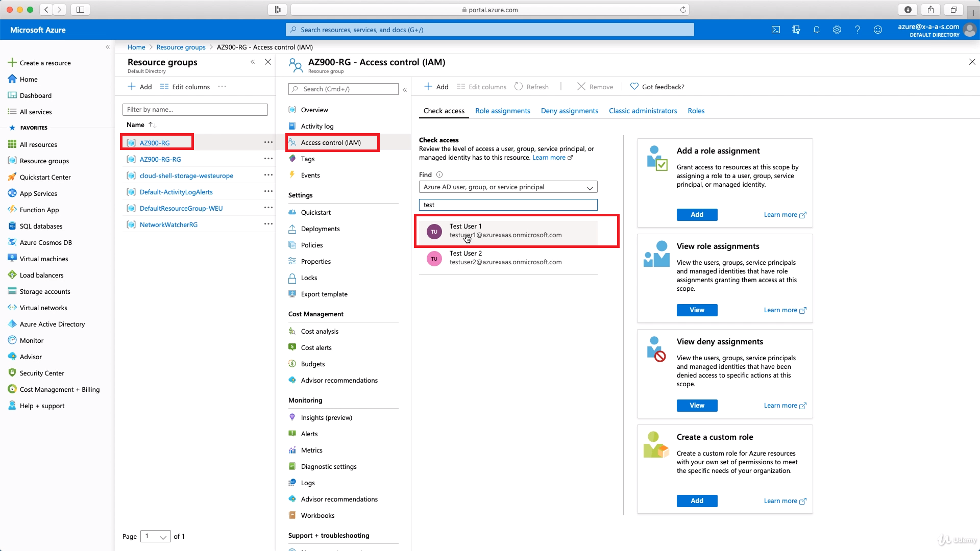Select the Check access tab
Screen dimensions: 980x551
point(444,111)
